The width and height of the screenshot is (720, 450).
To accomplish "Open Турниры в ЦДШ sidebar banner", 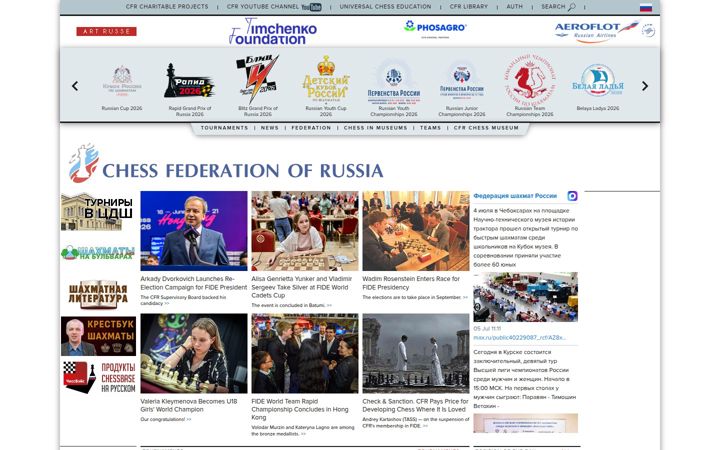I will (97, 212).
